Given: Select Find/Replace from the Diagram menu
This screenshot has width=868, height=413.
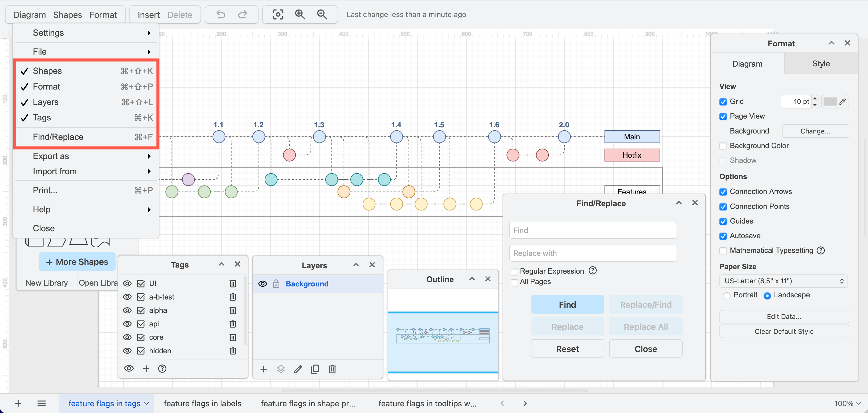Looking at the screenshot, I should pos(58,137).
